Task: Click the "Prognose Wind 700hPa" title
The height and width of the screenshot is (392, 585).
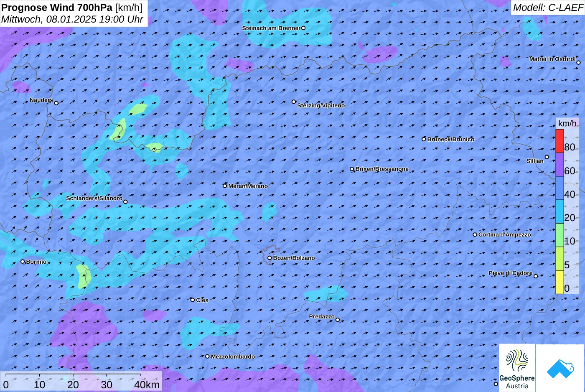Action: (57, 8)
